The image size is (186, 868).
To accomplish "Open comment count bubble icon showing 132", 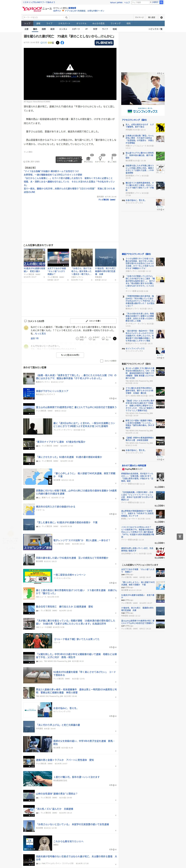I will (x=44, y=43).
